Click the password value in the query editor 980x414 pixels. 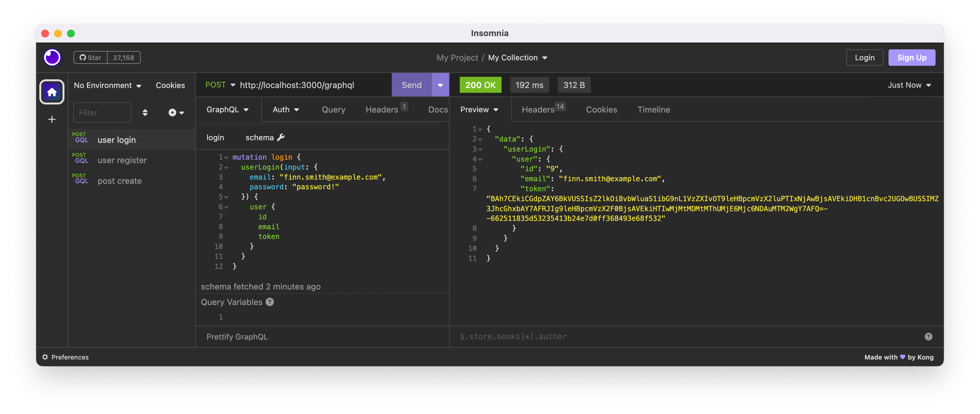(315, 187)
